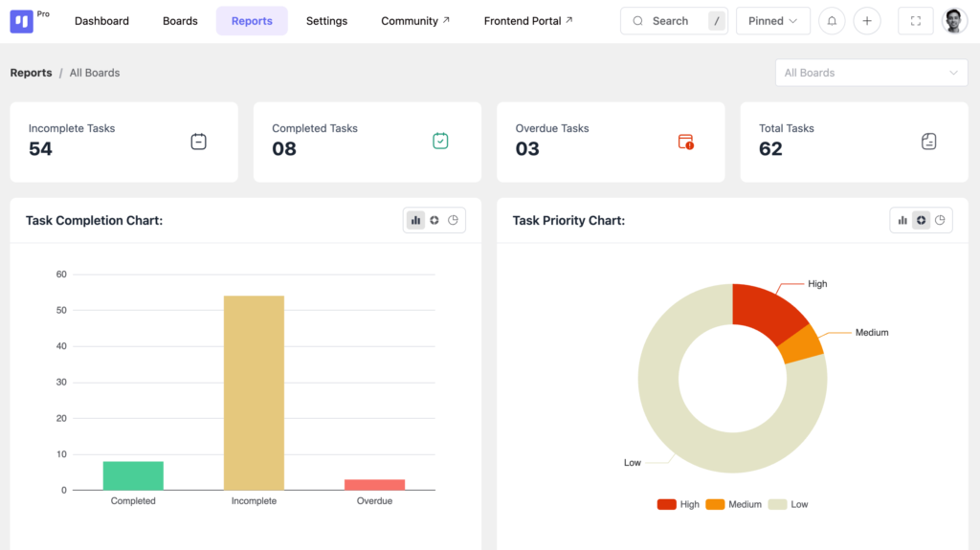
Task: Click the app logo in header
Action: (21, 21)
